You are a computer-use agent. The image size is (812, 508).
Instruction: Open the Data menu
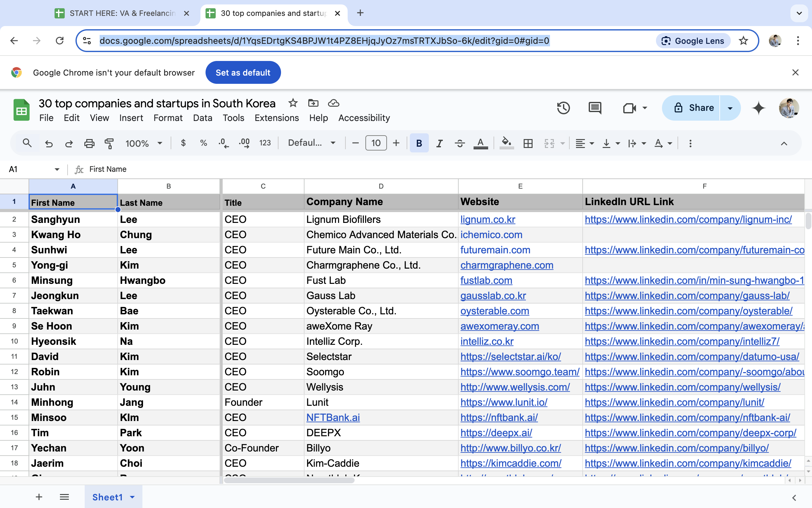pyautogui.click(x=203, y=118)
